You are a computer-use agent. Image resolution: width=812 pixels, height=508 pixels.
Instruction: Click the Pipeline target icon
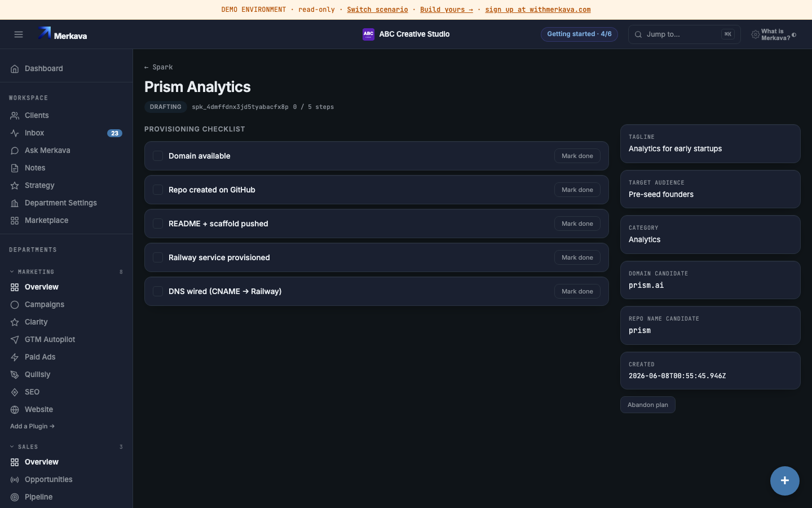(x=15, y=497)
